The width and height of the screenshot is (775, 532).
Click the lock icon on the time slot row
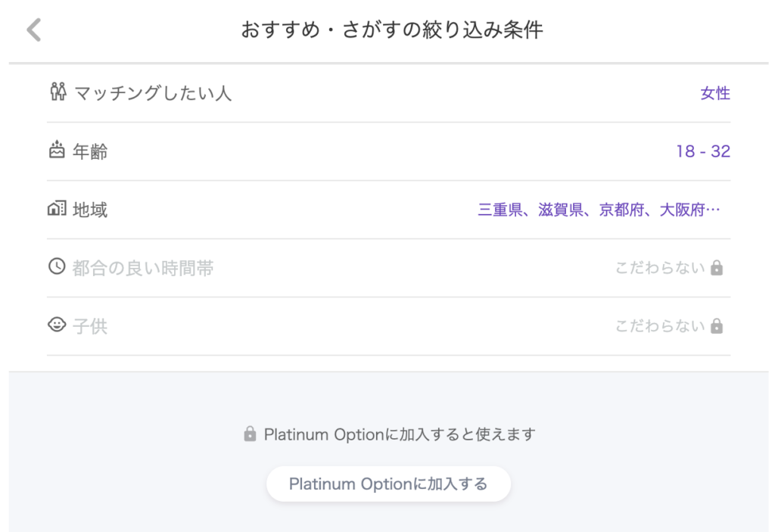tap(717, 267)
